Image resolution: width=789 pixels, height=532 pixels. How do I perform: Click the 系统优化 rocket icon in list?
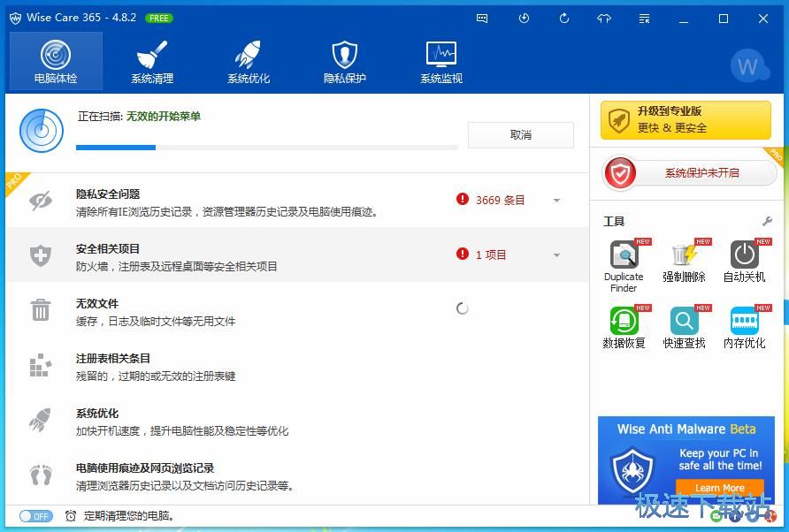click(x=41, y=420)
